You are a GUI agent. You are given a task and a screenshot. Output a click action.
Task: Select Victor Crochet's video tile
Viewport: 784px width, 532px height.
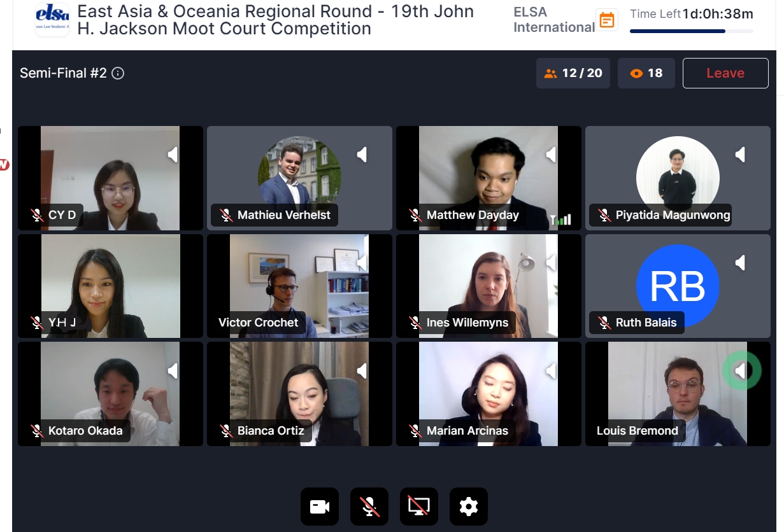click(299, 286)
